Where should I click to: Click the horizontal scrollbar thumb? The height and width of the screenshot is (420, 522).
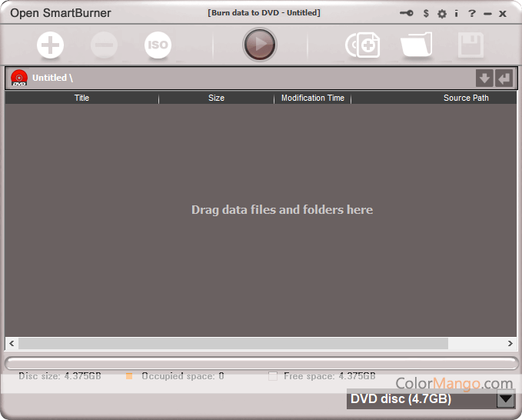[x=233, y=343]
